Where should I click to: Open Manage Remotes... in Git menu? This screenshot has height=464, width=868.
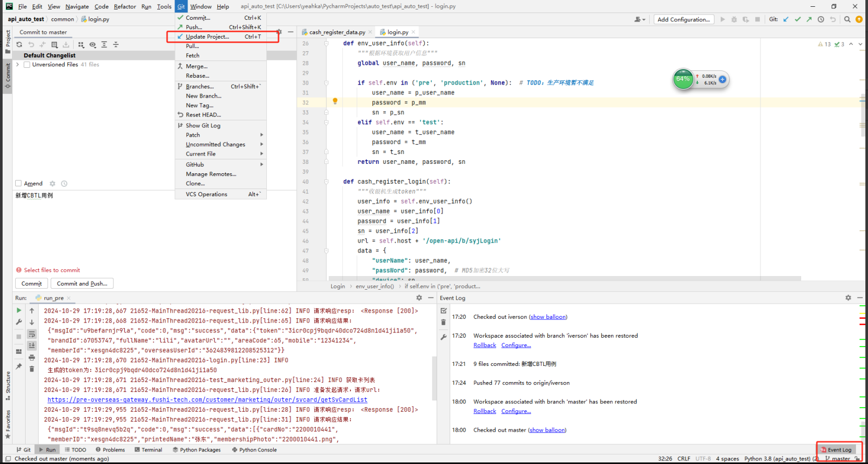point(221,174)
